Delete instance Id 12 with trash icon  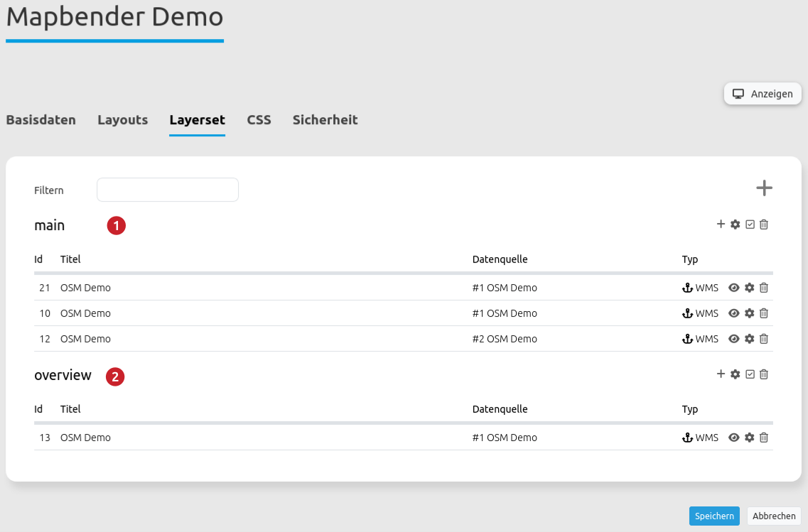click(x=764, y=339)
